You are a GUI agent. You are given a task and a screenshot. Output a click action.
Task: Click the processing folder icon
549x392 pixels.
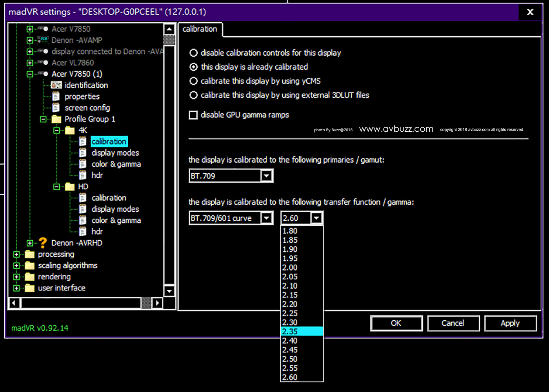(x=30, y=254)
